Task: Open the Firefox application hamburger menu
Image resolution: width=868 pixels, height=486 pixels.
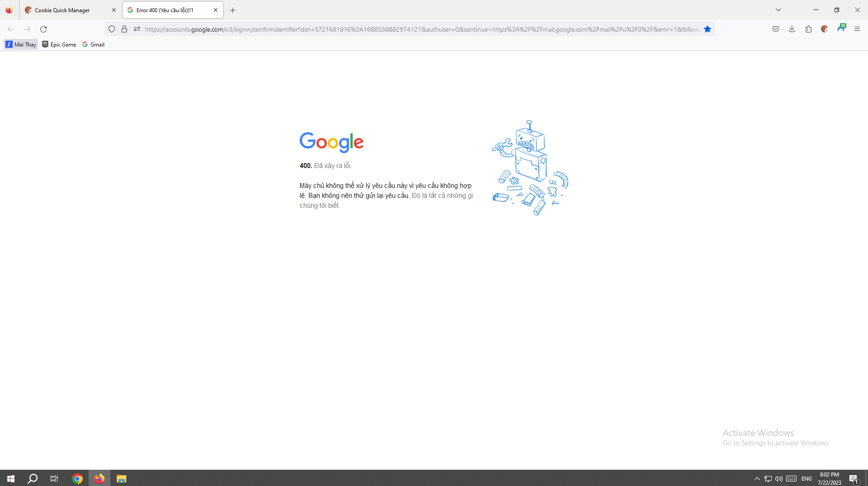Action: point(857,29)
